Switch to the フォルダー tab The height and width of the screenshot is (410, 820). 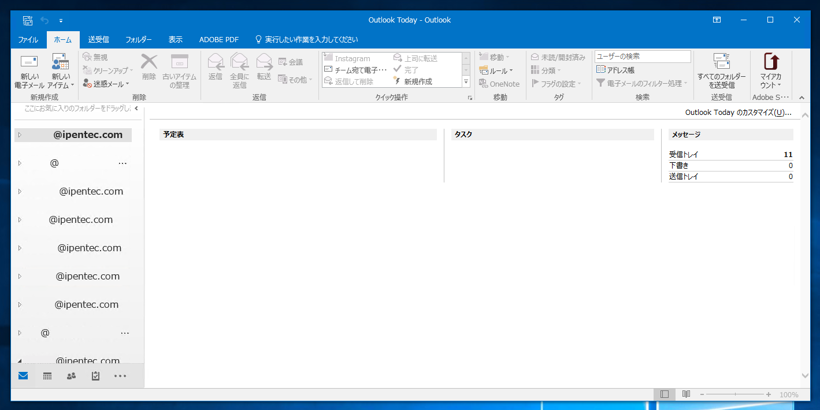139,40
